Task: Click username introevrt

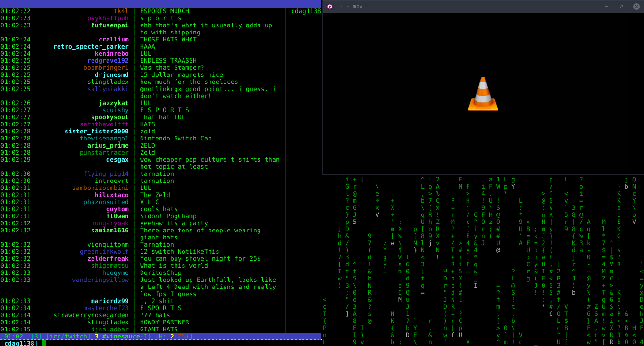Action: tap(112, 181)
